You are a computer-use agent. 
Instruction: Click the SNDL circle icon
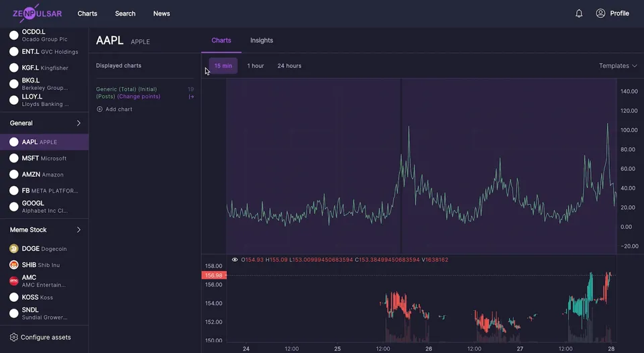pos(14,313)
